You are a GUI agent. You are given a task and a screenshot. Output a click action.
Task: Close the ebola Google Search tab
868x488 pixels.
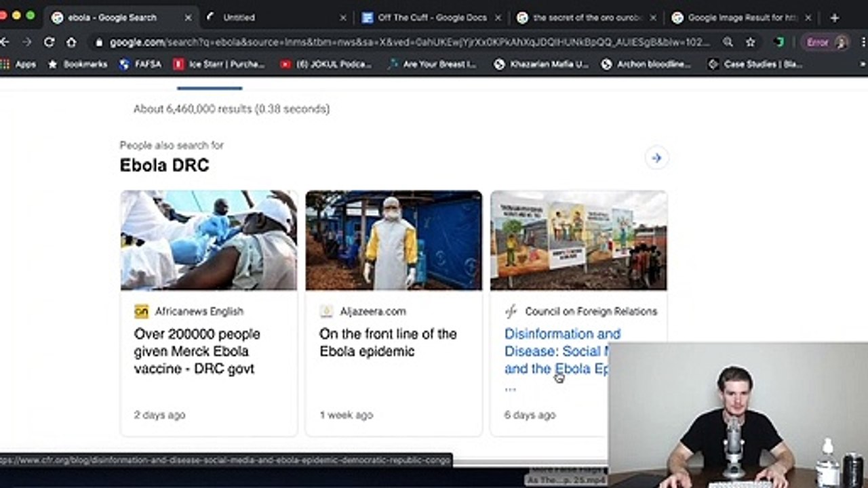pyautogui.click(x=188, y=18)
